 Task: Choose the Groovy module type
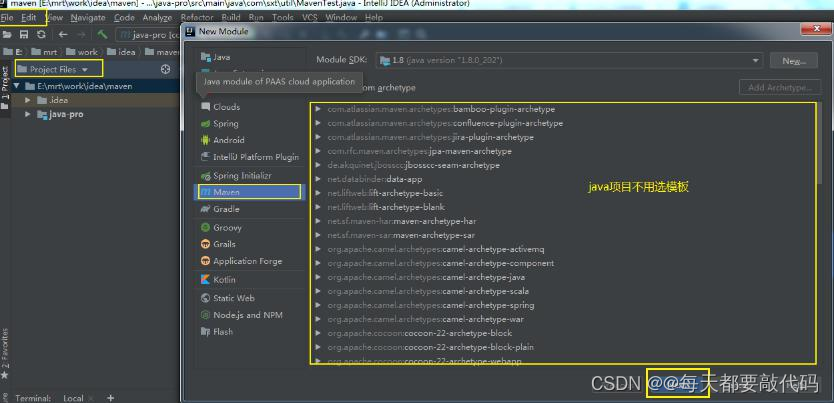pyautogui.click(x=221, y=228)
